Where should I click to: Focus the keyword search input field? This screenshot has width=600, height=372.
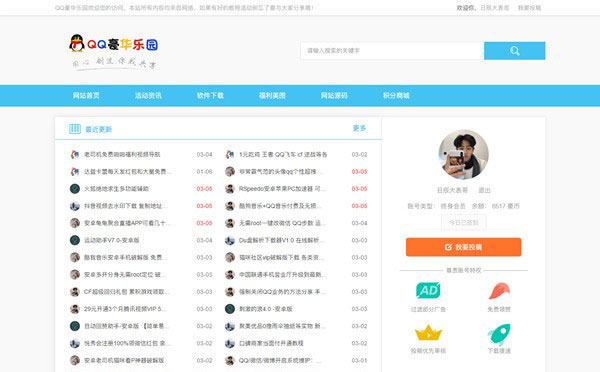tap(392, 51)
